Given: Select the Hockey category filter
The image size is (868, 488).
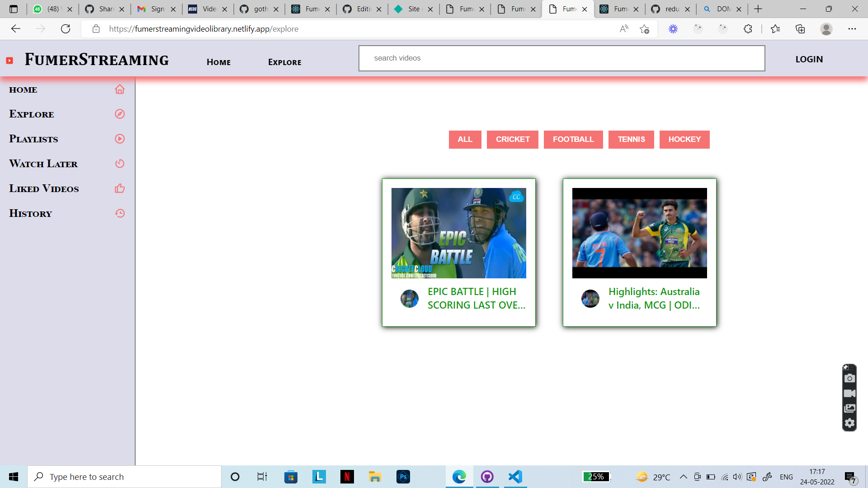Looking at the screenshot, I should 684,140.
